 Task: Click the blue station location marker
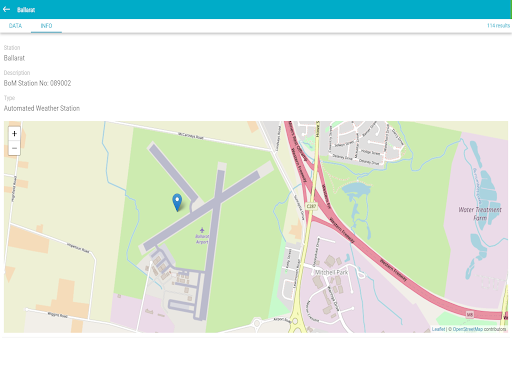[177, 202]
